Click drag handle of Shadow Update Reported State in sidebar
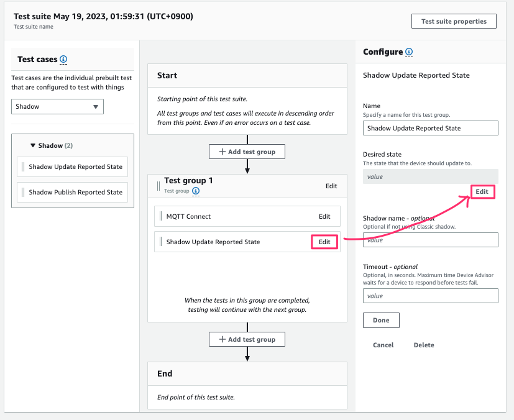Viewport: 514px width, 420px height. pyautogui.click(x=23, y=167)
